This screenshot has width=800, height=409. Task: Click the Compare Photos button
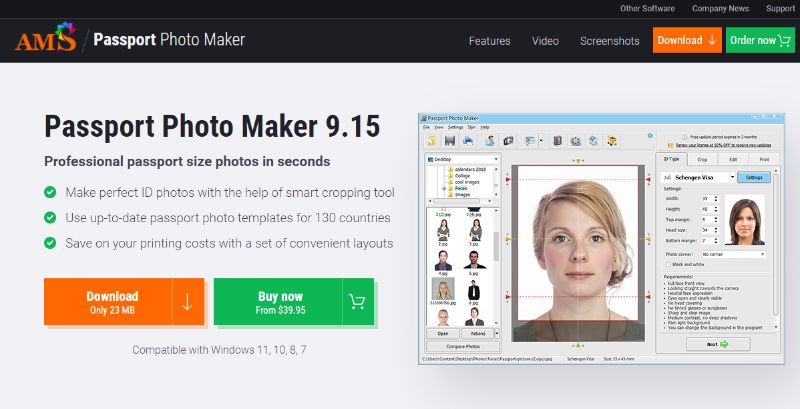point(463,346)
